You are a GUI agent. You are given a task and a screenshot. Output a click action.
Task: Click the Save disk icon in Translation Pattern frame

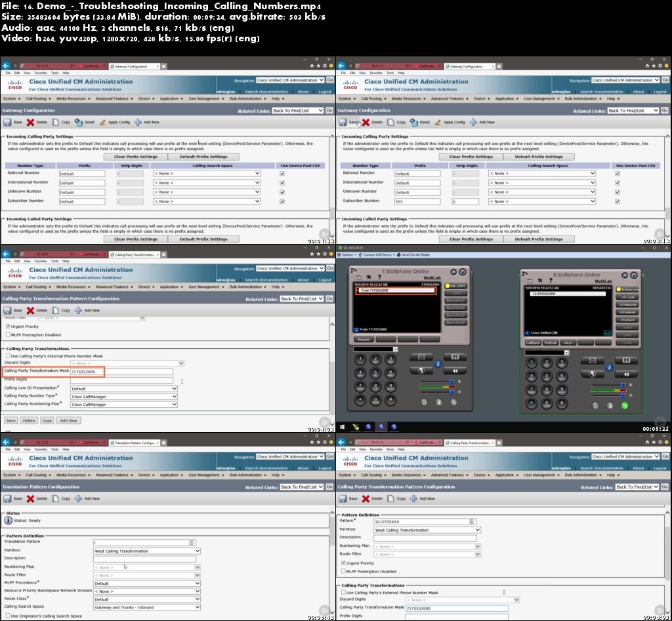point(7,498)
